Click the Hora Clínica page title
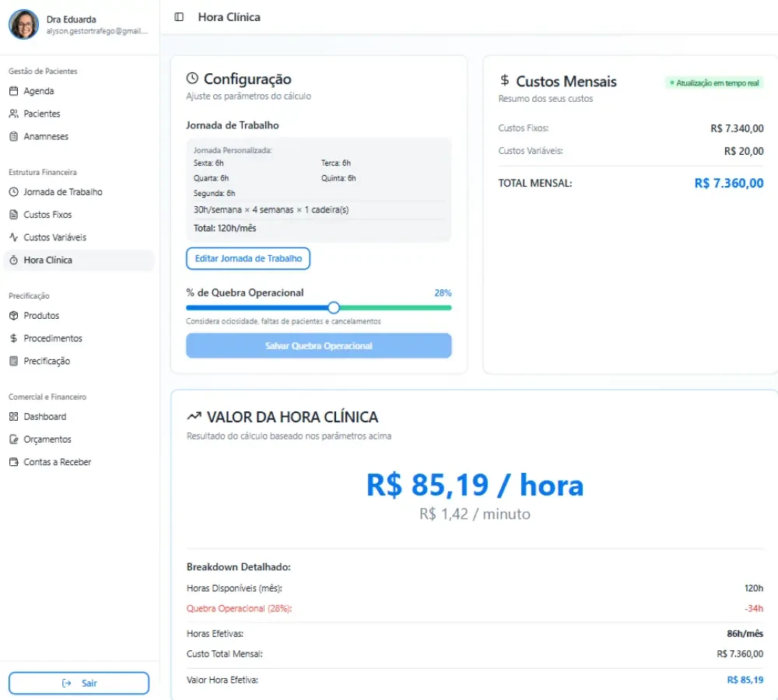This screenshot has height=700, width=778. 230,17
